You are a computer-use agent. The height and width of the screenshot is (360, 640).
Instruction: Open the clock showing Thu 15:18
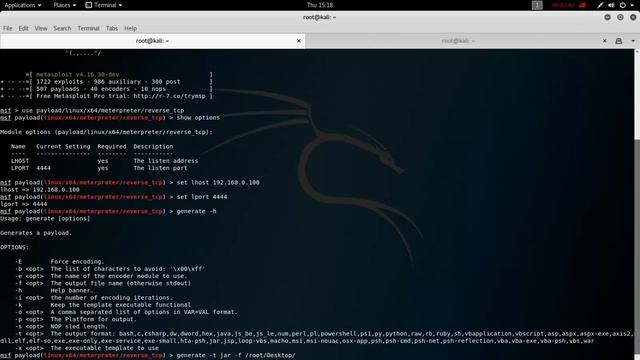320,5
